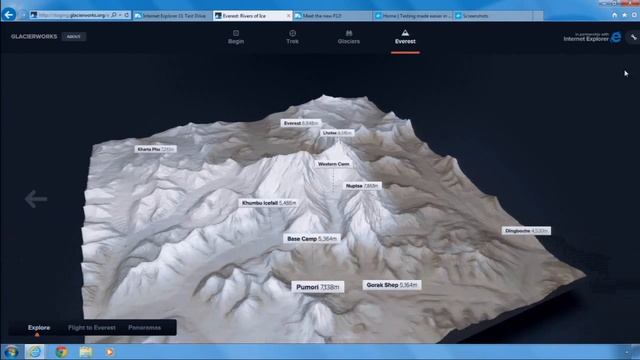Go to the Trek section
Viewport: 640px width, 360px height.
coord(292,37)
